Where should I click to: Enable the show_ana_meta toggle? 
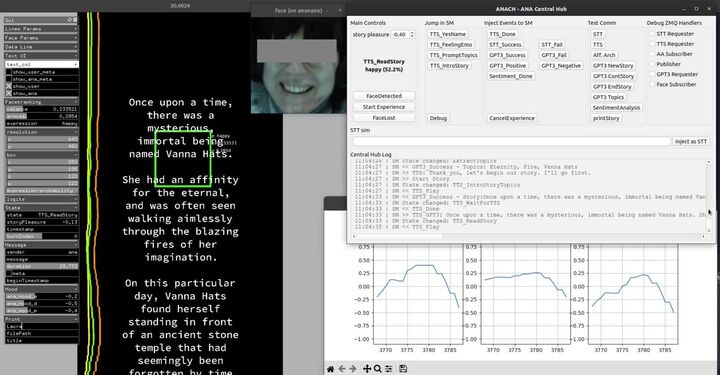(x=9, y=79)
